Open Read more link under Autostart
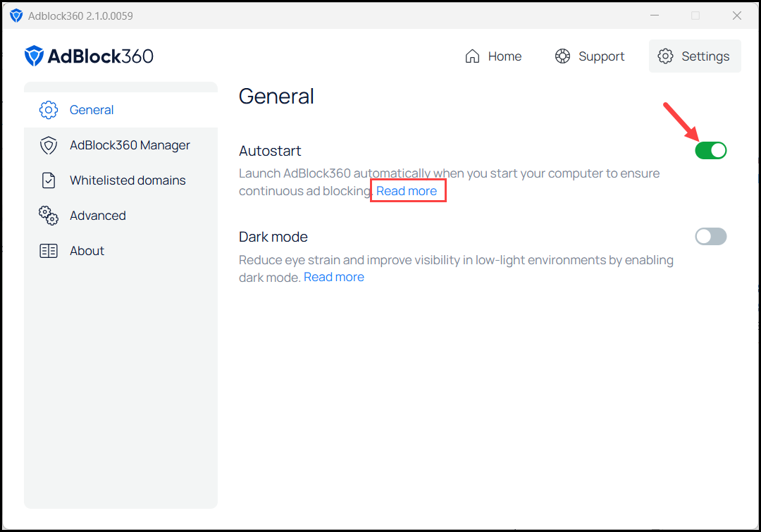761x532 pixels. click(x=407, y=191)
